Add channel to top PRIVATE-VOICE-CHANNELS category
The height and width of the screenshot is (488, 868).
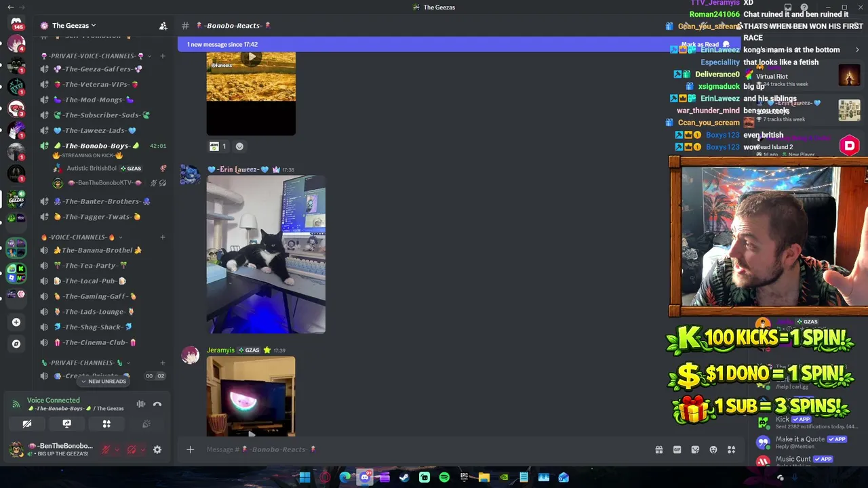163,56
